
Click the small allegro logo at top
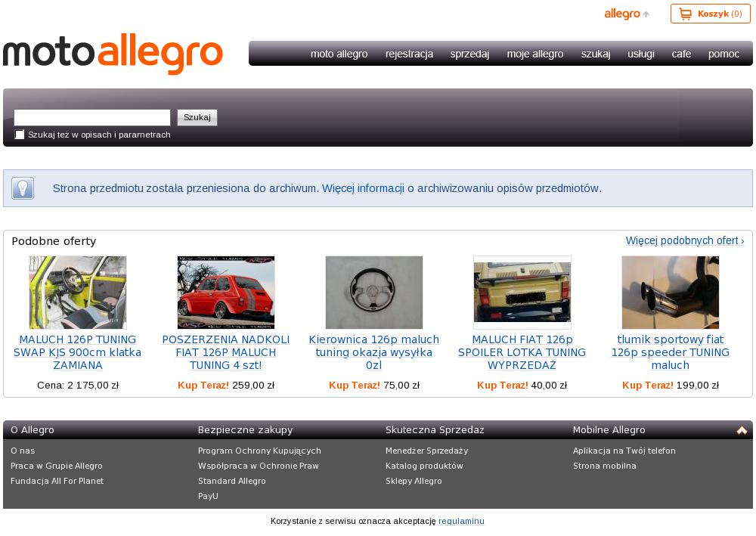(x=627, y=14)
